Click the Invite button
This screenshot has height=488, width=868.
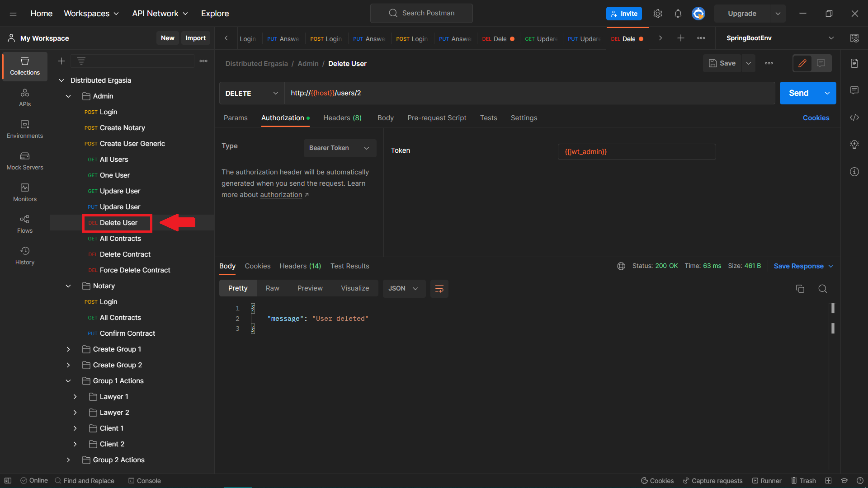[624, 14]
